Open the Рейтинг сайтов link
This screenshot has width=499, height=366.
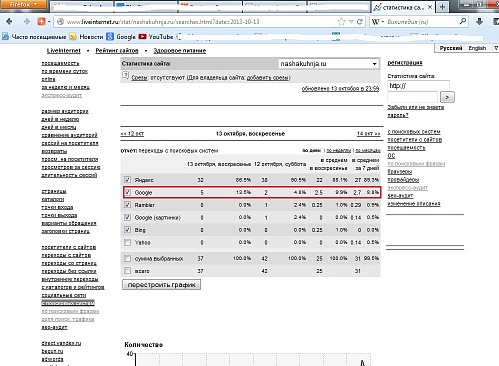117,51
